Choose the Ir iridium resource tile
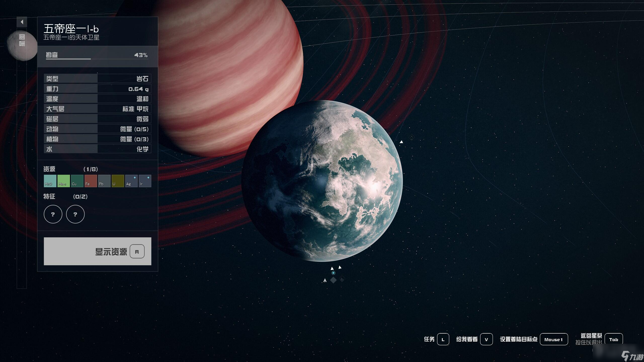This screenshot has height=362, width=644. [x=145, y=181]
